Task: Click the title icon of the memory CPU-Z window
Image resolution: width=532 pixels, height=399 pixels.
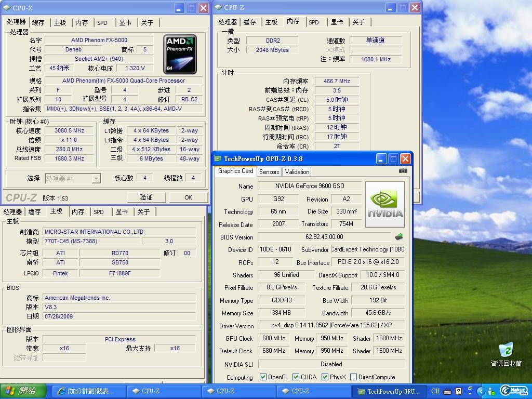Action: 219,7
